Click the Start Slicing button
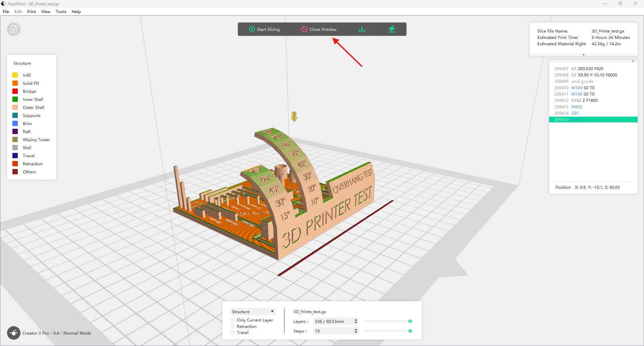Viewport: 644px width, 346px height. click(x=264, y=29)
